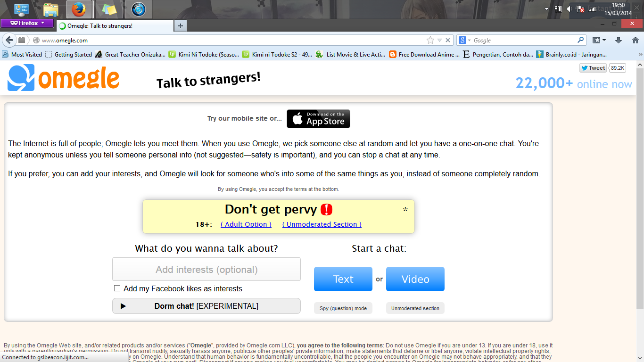
Task: Show hidden system tray icons
Action: click(x=546, y=9)
